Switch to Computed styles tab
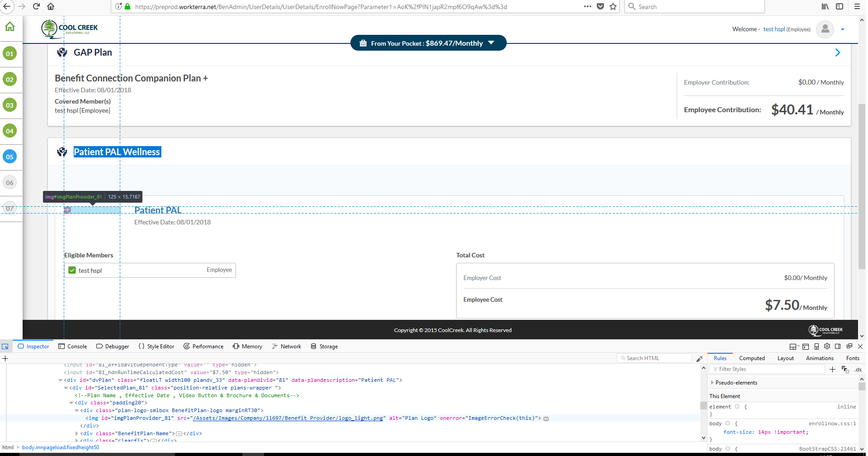The image size is (868, 456). (x=752, y=358)
